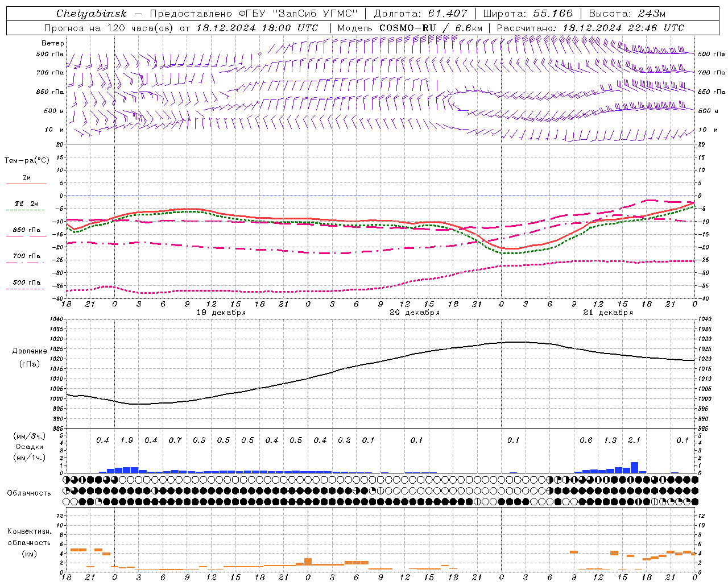Screen dimensions: 728x582
Task: Select the 21 декабря date label
Action: click(x=608, y=312)
